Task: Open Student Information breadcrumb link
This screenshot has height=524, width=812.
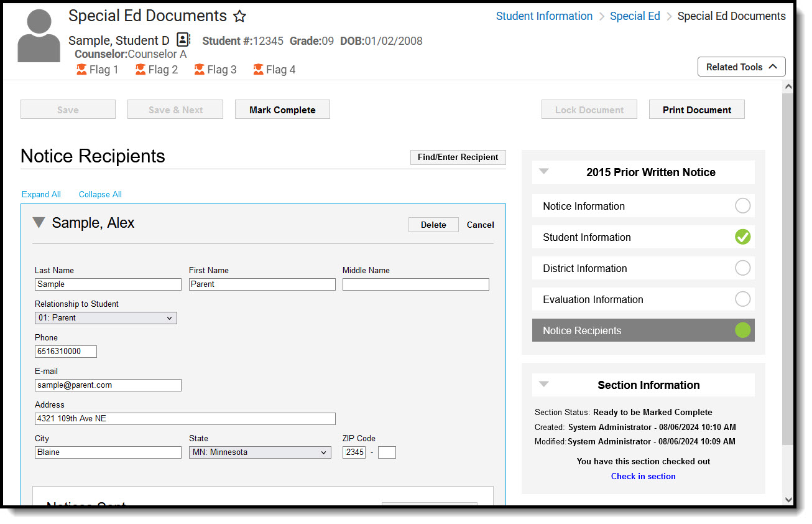Action: [x=544, y=16]
